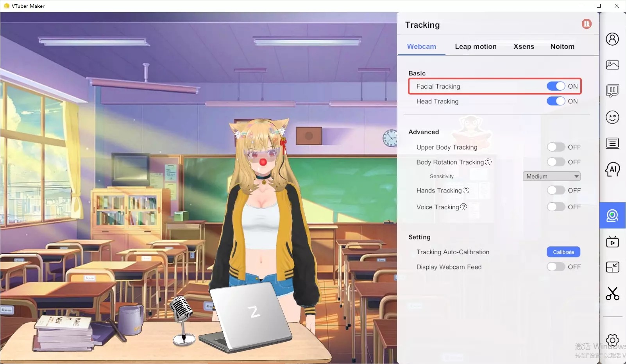This screenshot has height=364, width=626.
Task: Click the Advanced section heading
Action: coord(424,132)
